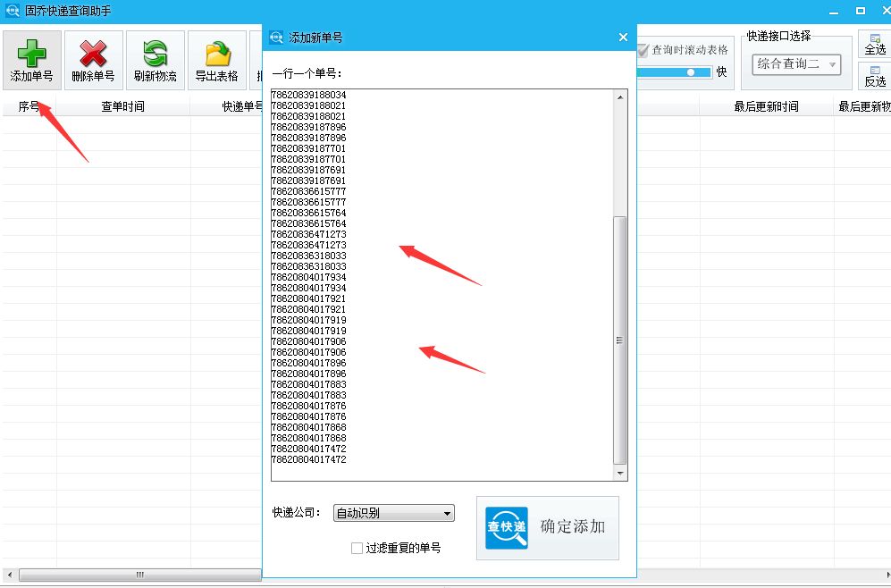Viewport: 891px width, 588px height.
Task: Click the 序号 column header
Action: 29,106
